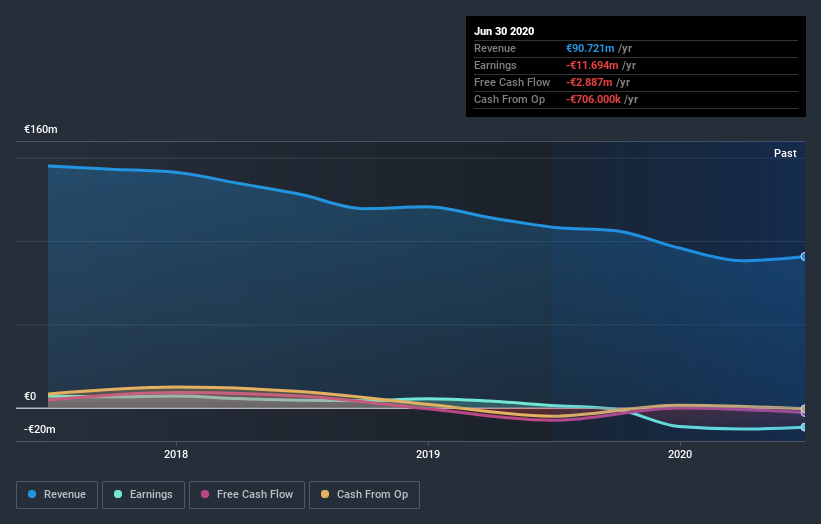Click the orange Cash From Op legend dot
The height and width of the screenshot is (524, 821).
click(x=325, y=494)
